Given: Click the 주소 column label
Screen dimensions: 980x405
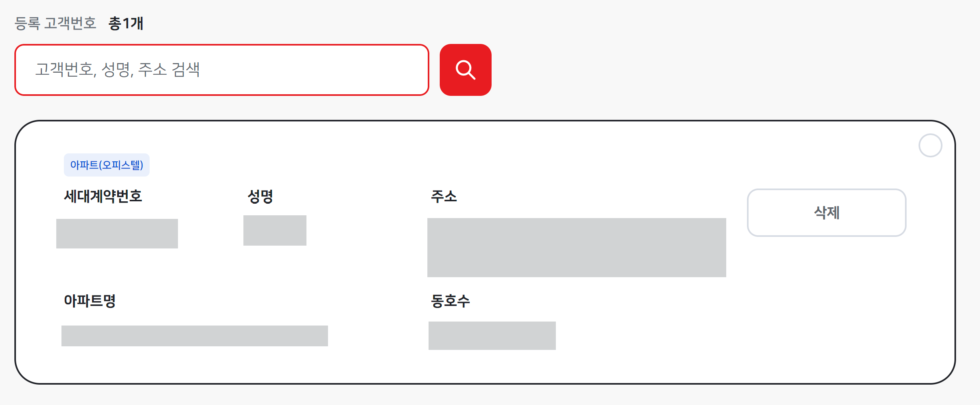Looking at the screenshot, I should point(443,197).
